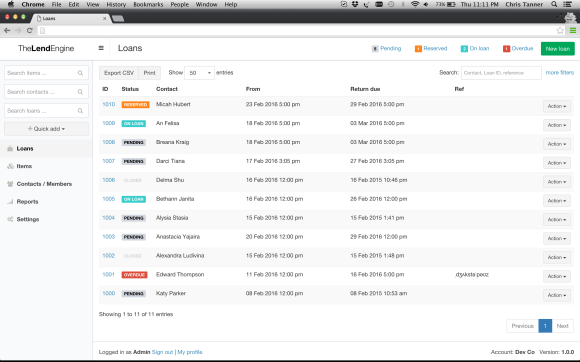This screenshot has width=580, height=362.
Task: Sort table by Contact column header
Action: pos(167,89)
